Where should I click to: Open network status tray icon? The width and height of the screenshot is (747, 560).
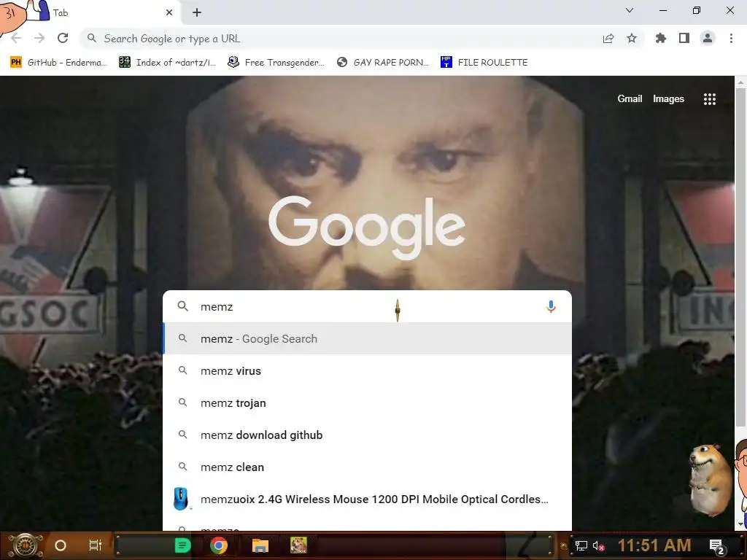pyautogui.click(x=581, y=545)
